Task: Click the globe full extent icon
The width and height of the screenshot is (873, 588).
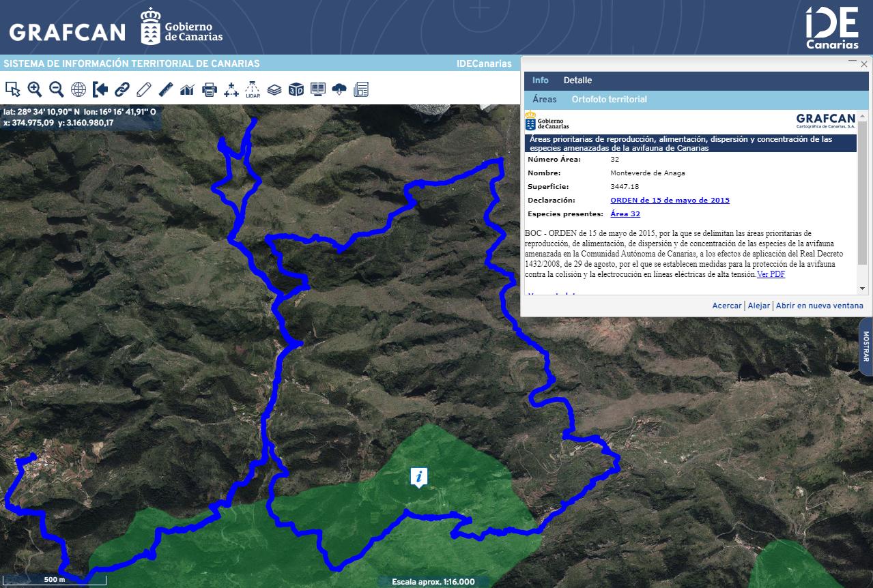Action: point(78,89)
